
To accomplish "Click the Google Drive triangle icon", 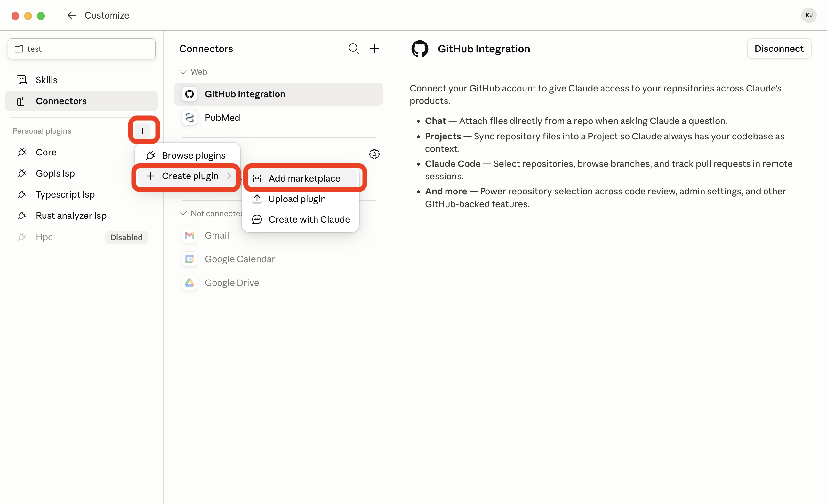I will [189, 283].
